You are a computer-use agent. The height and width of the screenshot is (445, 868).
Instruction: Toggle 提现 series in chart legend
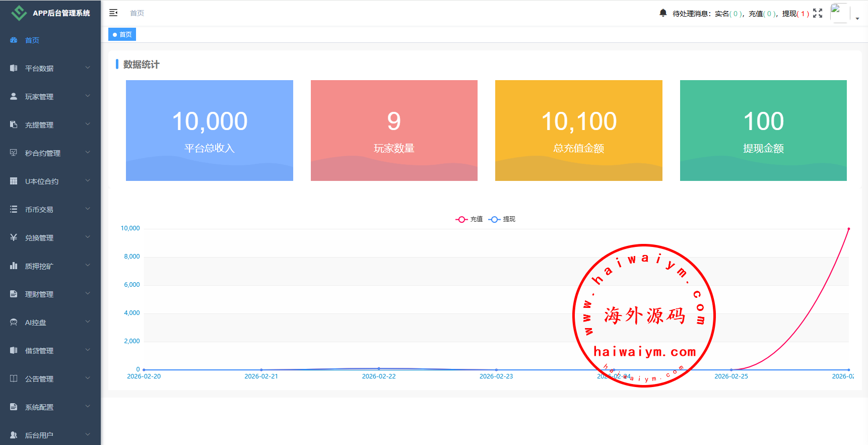pos(502,219)
